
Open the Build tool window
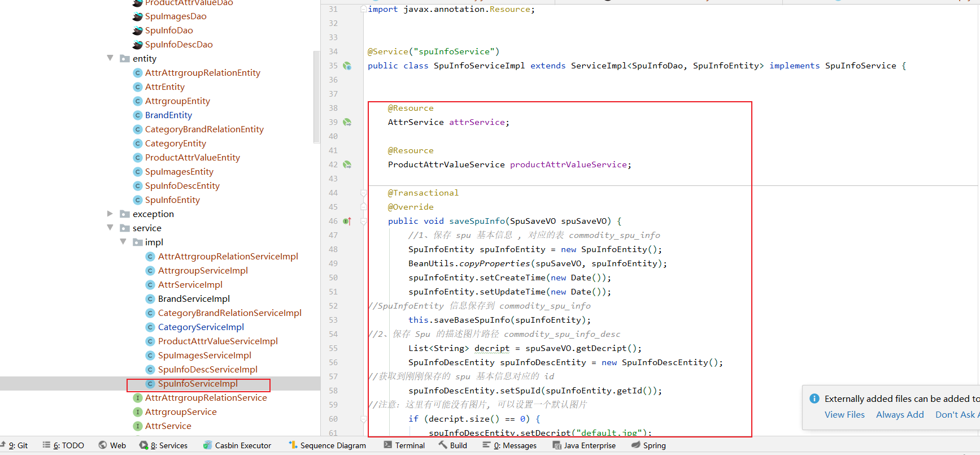click(453, 445)
